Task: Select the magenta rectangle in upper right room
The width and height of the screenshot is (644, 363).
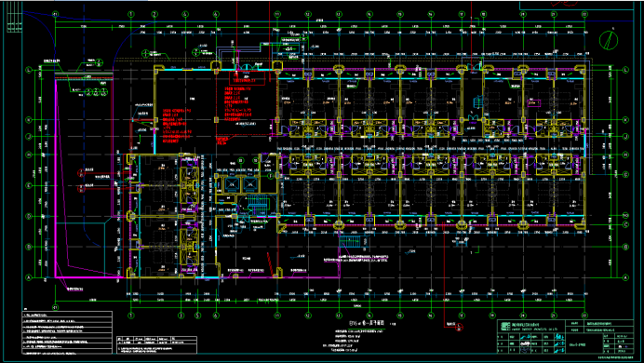Action: click(x=534, y=103)
